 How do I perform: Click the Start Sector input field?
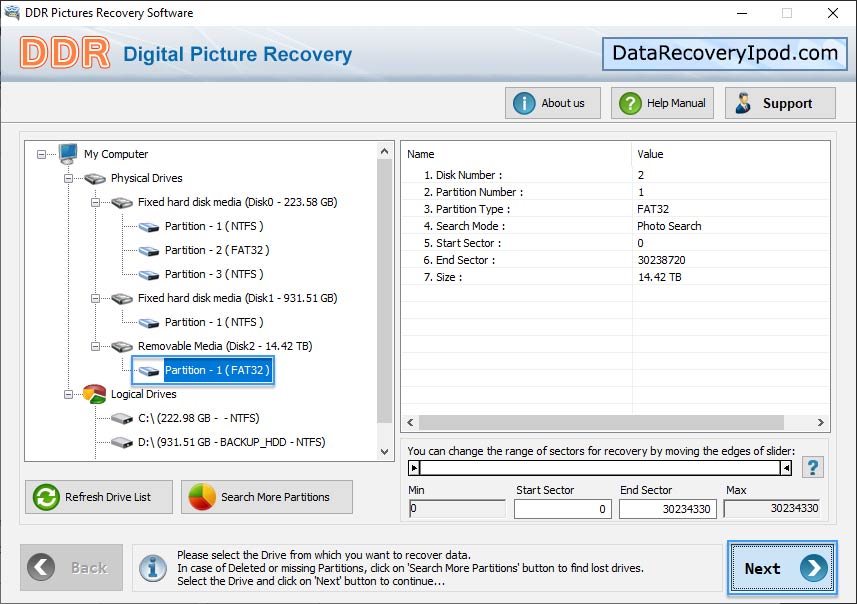(562, 509)
